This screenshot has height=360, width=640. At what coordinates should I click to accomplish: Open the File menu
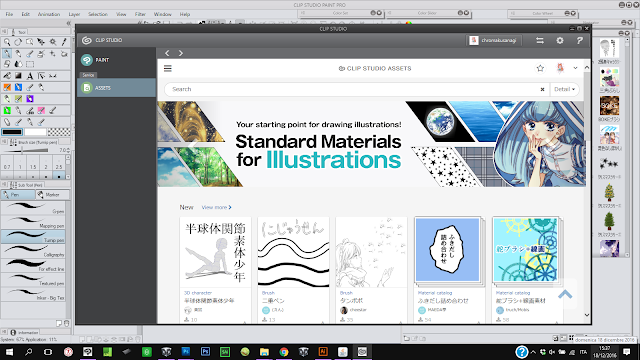click(x=9, y=14)
